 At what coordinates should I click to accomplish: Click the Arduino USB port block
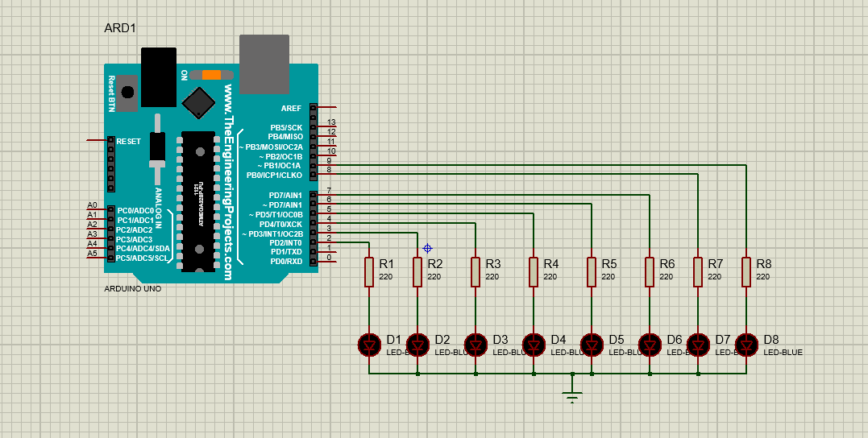(x=264, y=64)
